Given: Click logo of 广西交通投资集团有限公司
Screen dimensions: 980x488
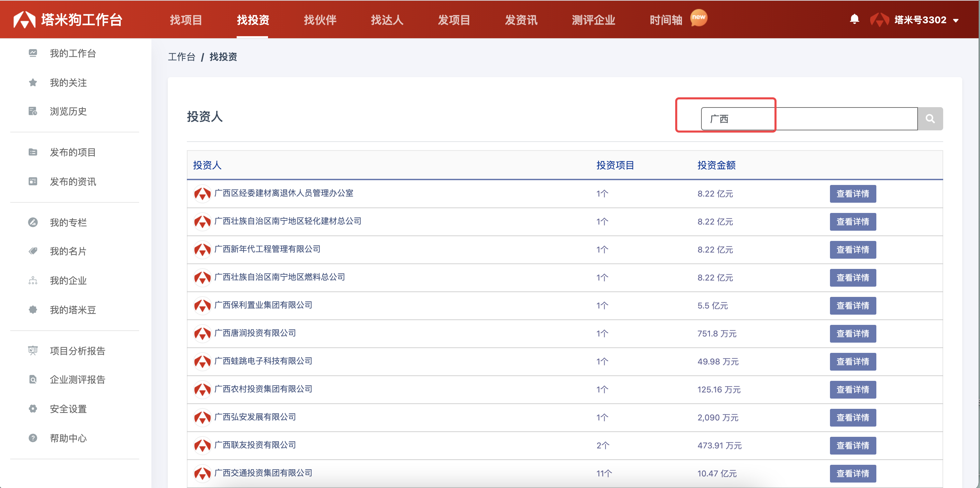Looking at the screenshot, I should 203,474.
